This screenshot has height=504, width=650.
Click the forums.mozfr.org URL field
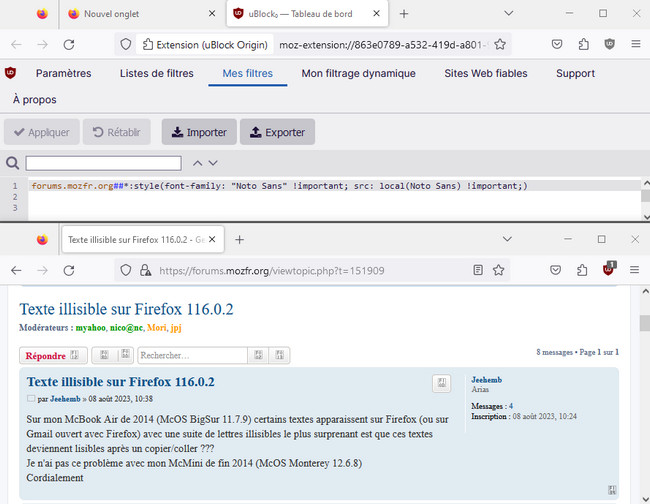coord(272,271)
